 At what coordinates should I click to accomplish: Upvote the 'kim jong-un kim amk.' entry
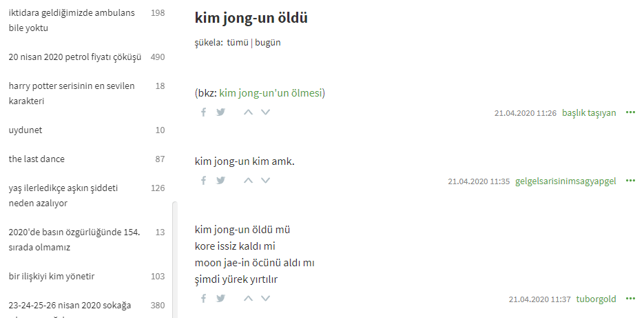click(248, 180)
